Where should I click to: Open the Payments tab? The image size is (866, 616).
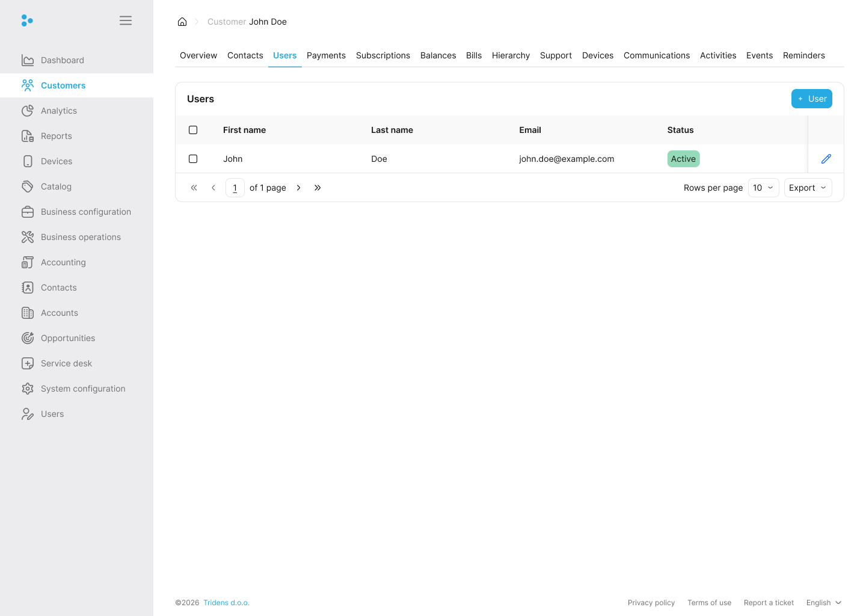pyautogui.click(x=326, y=55)
